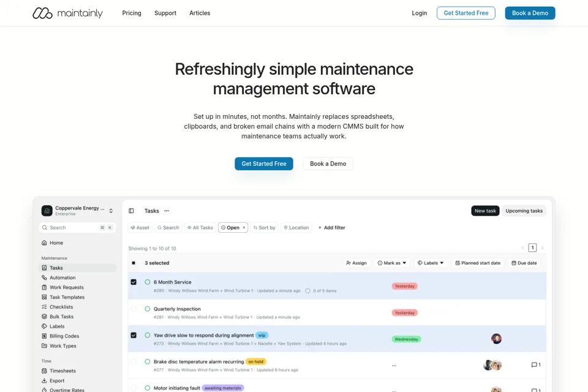Click Get Started Free in header
Screen dimensions: 588x392
coord(466,13)
